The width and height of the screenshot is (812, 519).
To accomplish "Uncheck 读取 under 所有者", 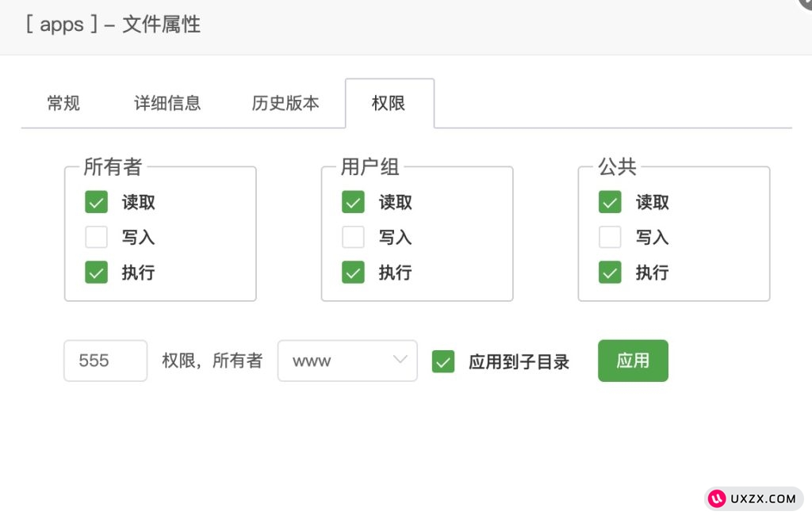I will tap(96, 202).
